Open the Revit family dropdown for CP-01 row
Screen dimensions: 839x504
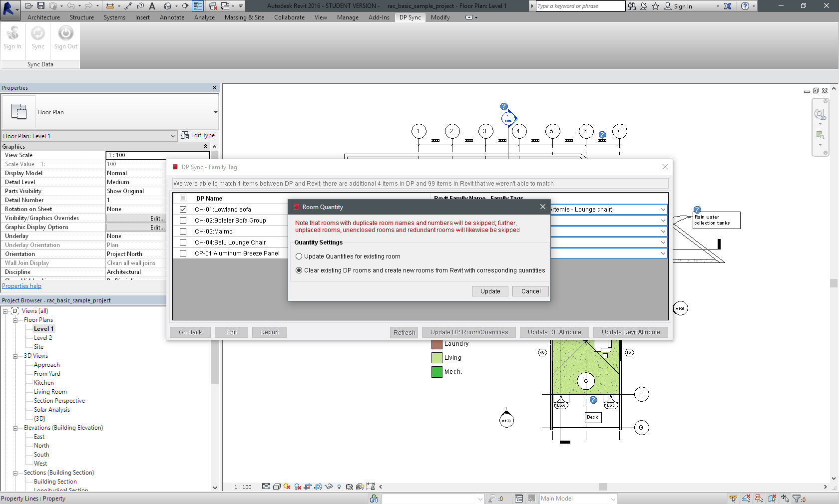click(663, 253)
